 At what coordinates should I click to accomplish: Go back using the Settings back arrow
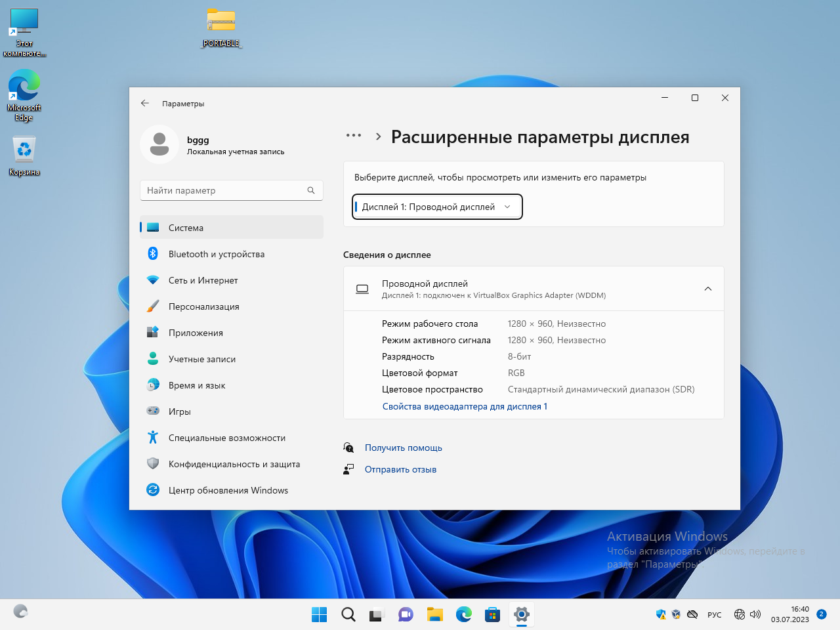pos(145,104)
